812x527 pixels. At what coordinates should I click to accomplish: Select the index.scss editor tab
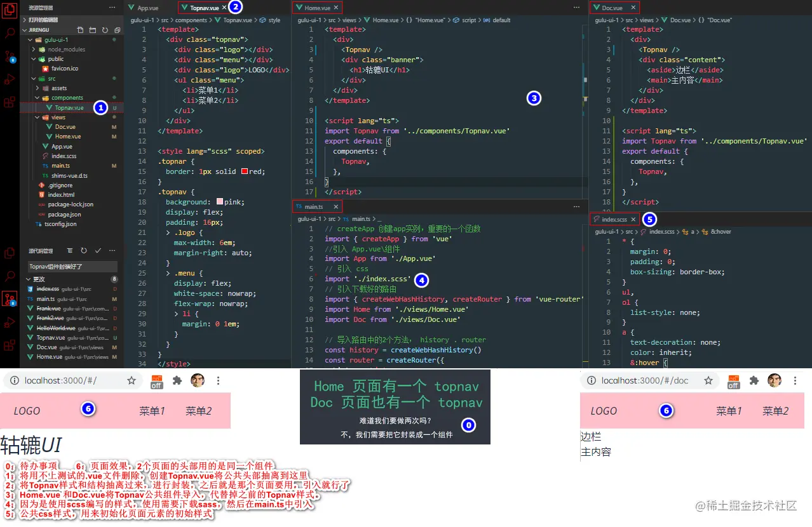[614, 219]
